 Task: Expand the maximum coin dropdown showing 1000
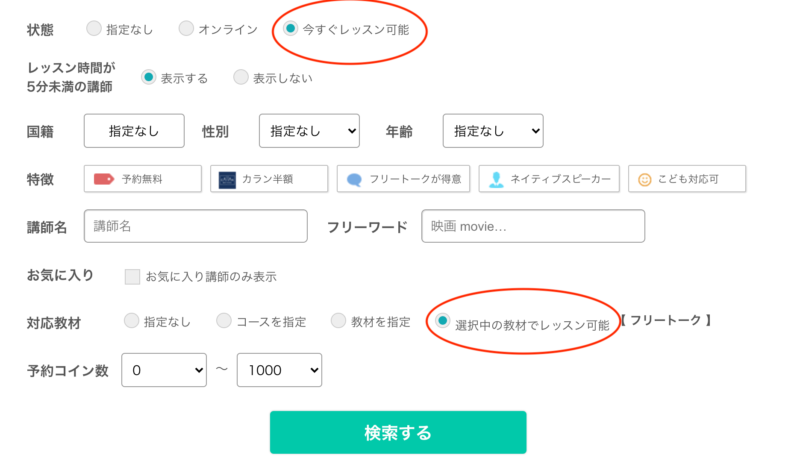pos(279,370)
